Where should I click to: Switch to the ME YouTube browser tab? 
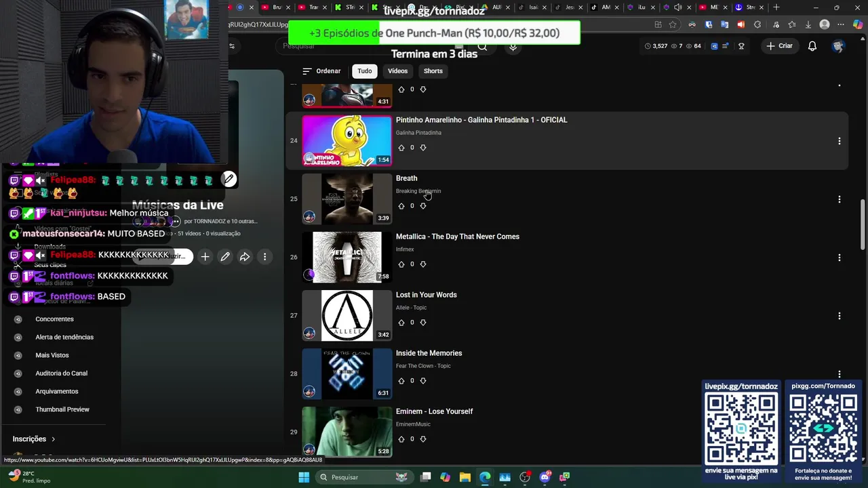[x=714, y=7]
